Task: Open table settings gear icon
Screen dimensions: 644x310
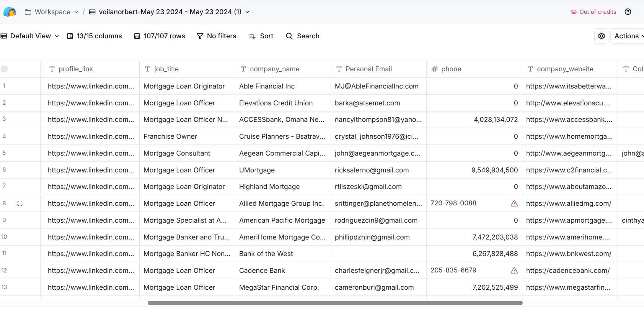Action: [602, 36]
